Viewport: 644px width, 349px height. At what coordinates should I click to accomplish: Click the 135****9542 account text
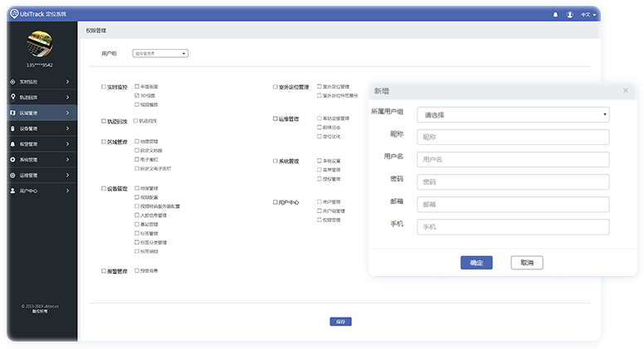point(40,65)
